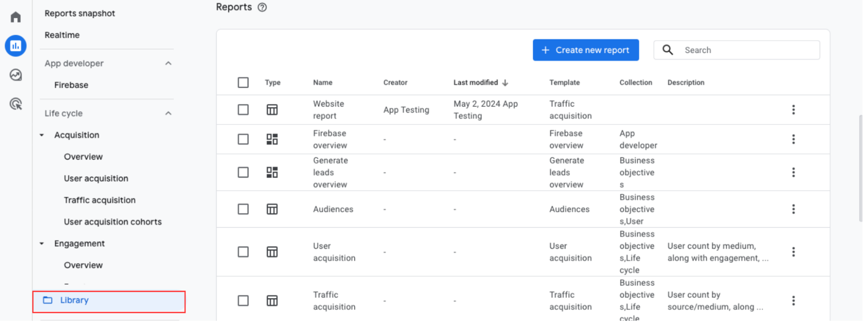Open Traffic acquisition in the sidebar
This screenshot has height=323, width=868.
[99, 200]
